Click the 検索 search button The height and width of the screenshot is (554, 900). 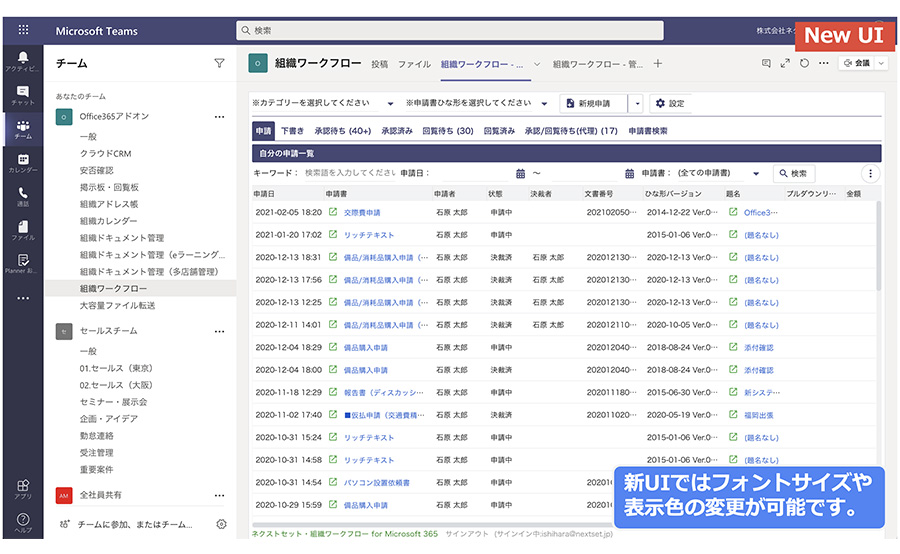[x=794, y=173]
